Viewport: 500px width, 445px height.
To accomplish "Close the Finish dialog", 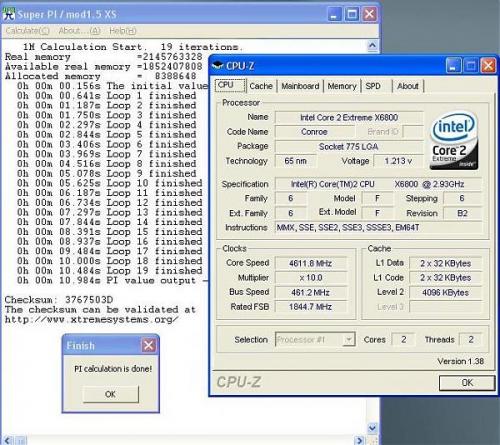I will tap(149, 345).
